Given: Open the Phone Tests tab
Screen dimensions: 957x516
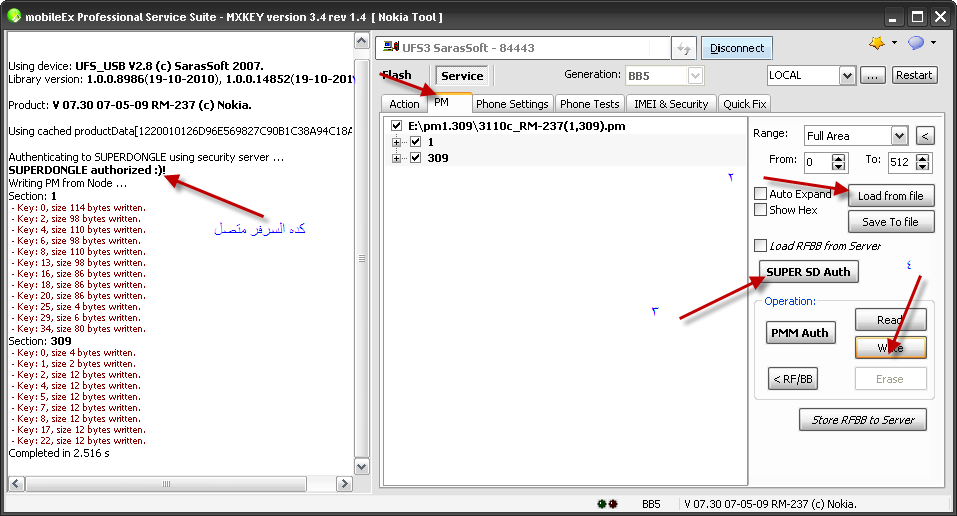Looking at the screenshot, I should (x=590, y=104).
